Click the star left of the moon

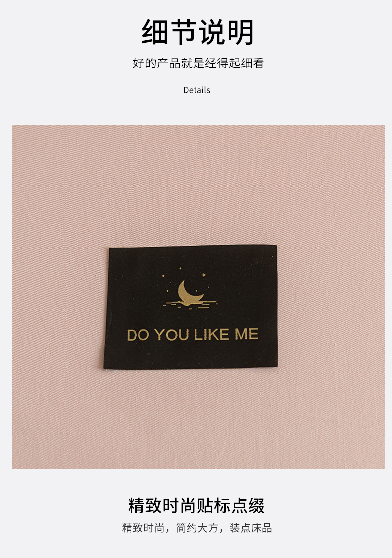point(163,275)
